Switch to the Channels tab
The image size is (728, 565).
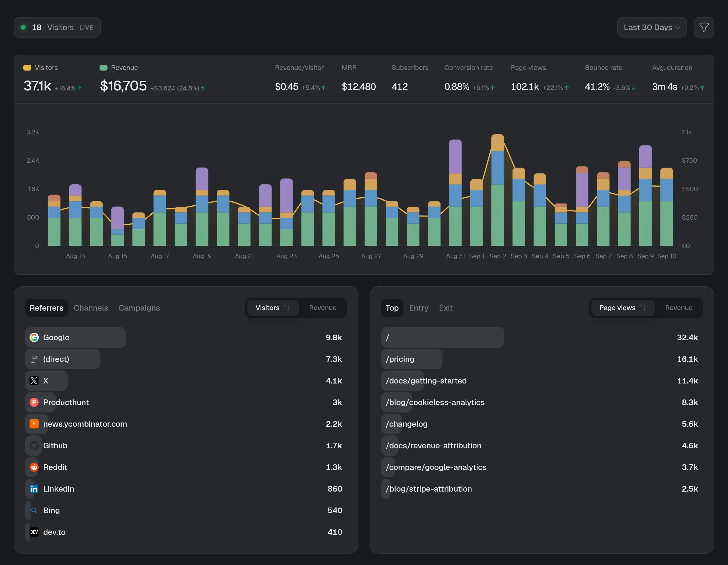click(x=91, y=308)
